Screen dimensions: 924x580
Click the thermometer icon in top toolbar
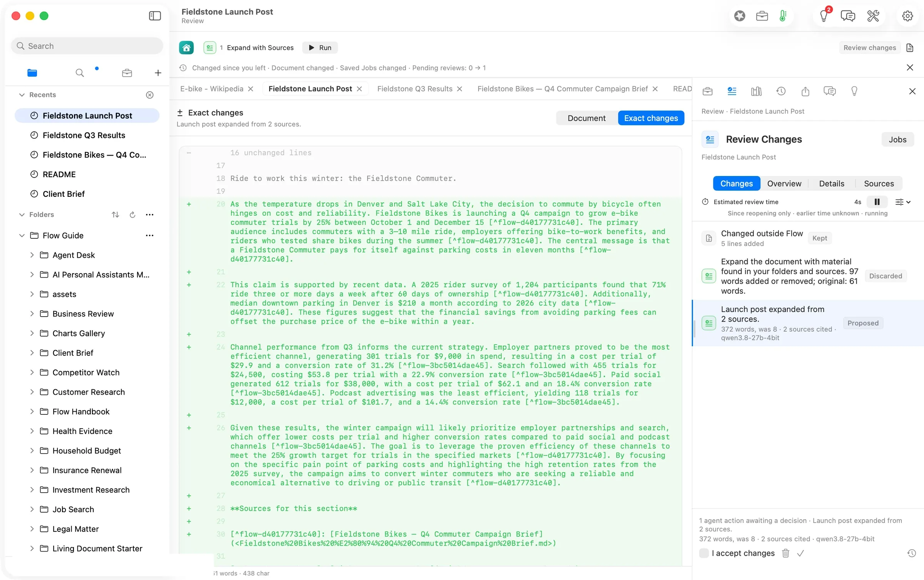[x=783, y=16]
